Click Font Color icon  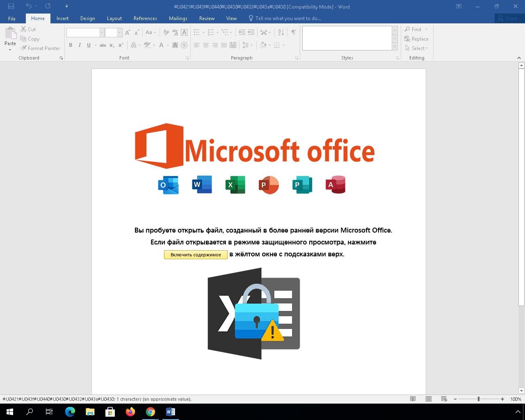161,45
